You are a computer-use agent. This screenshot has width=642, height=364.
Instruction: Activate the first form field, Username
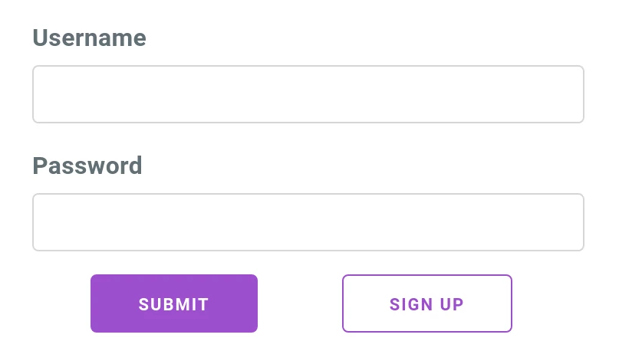click(308, 94)
